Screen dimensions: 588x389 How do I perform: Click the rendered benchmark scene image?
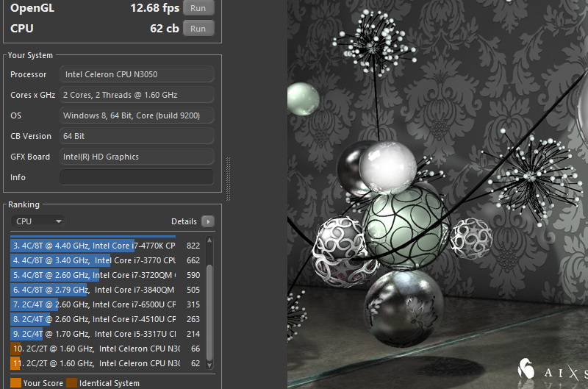tap(437, 194)
